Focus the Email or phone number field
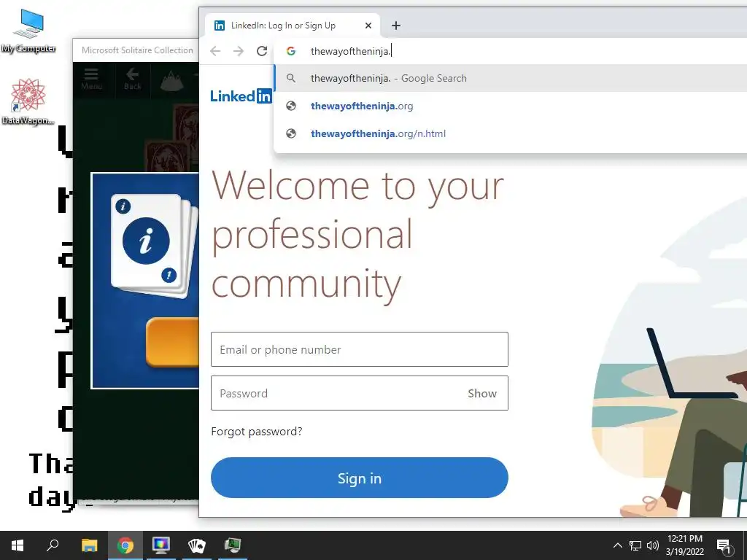Screen dimensions: 747x560 360,349
